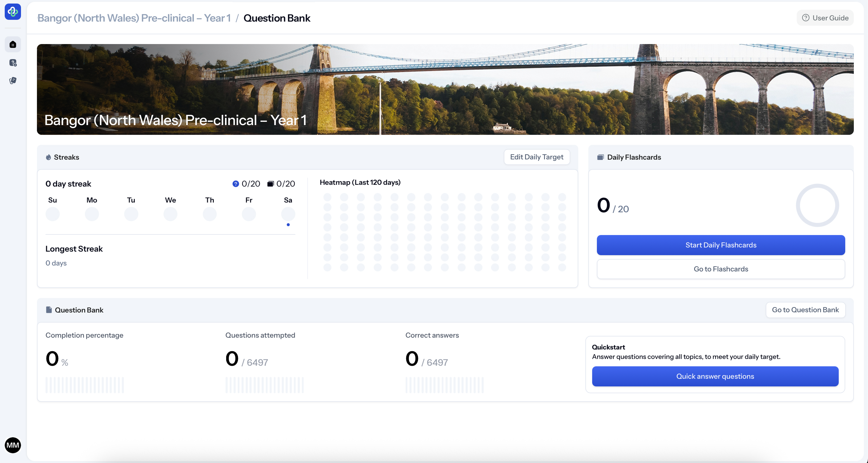868x463 pixels.
Task: Open the Flashcards sidebar icon
Action: (x=13, y=80)
